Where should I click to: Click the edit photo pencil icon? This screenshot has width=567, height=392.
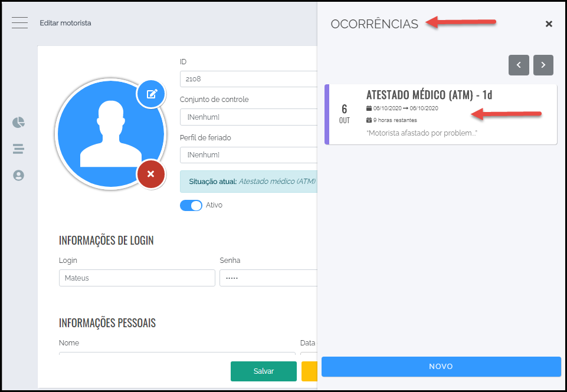point(152,94)
